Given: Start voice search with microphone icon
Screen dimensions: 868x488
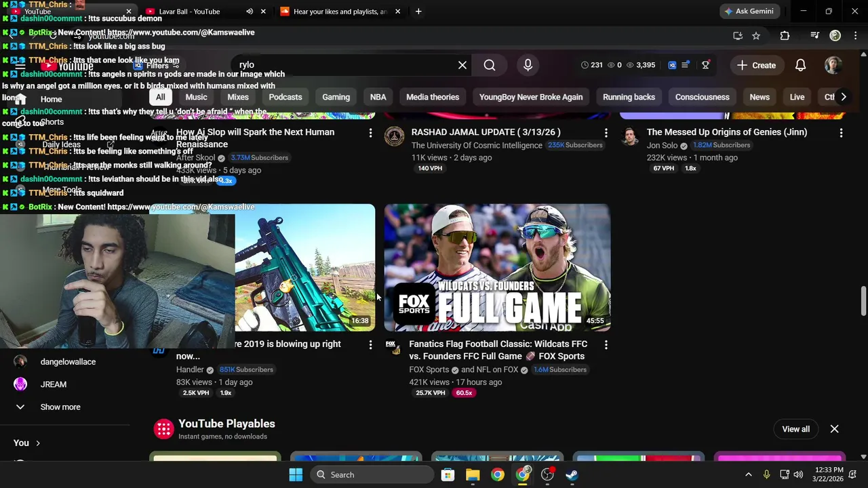Looking at the screenshot, I should coord(528,65).
